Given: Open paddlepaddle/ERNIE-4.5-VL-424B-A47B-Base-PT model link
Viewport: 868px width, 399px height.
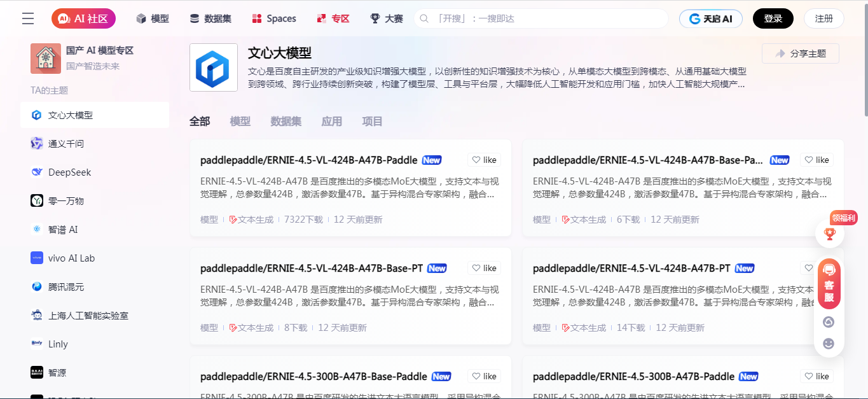Looking at the screenshot, I should 312,268.
